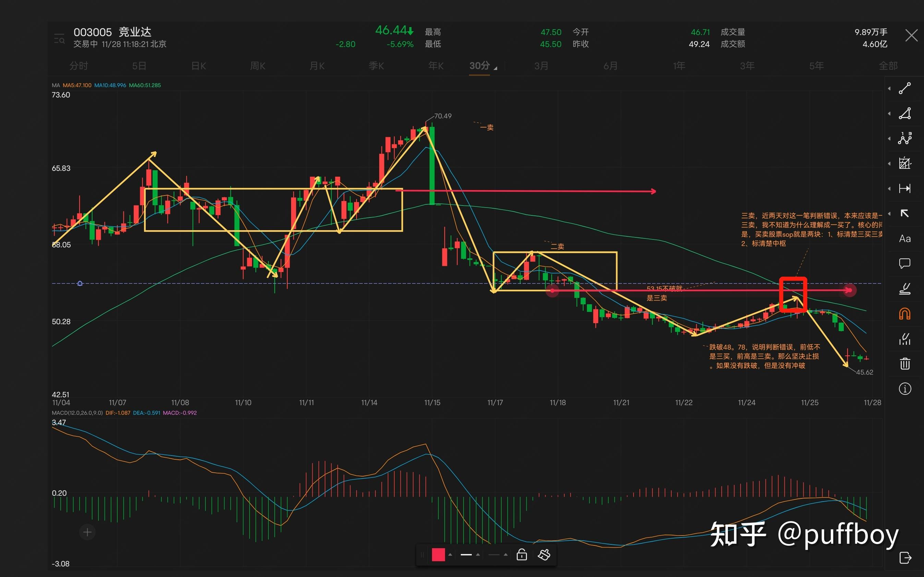
Task: Select the 1年 range button
Action: (x=679, y=66)
